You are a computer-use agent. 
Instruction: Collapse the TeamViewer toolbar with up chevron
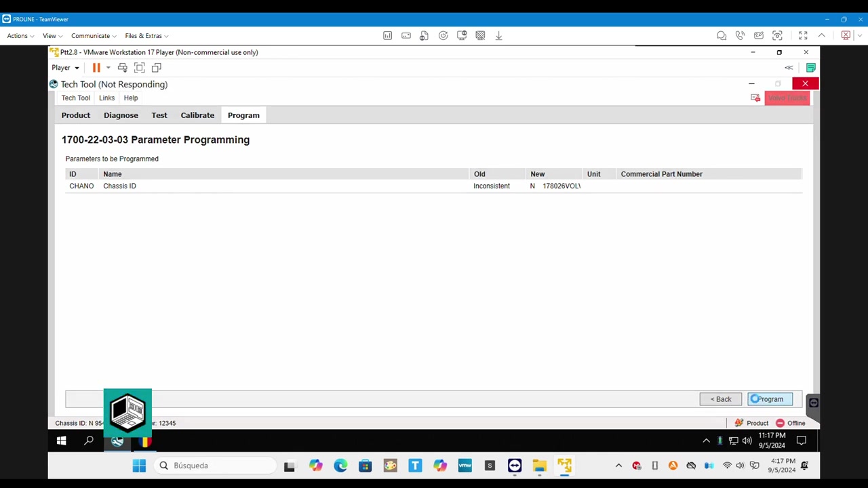pos(821,35)
